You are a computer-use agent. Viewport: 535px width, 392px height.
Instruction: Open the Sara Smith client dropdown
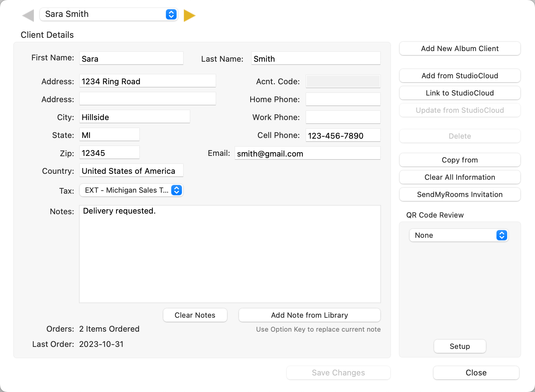109,14
